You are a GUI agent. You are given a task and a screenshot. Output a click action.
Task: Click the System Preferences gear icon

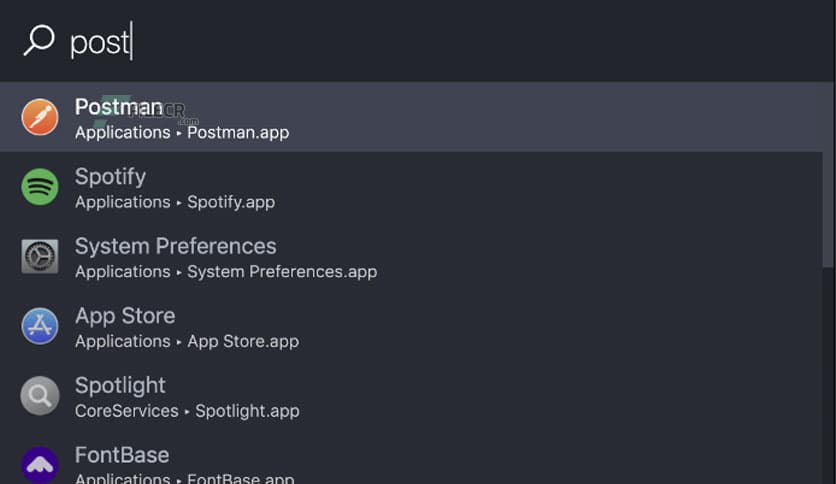pos(40,257)
